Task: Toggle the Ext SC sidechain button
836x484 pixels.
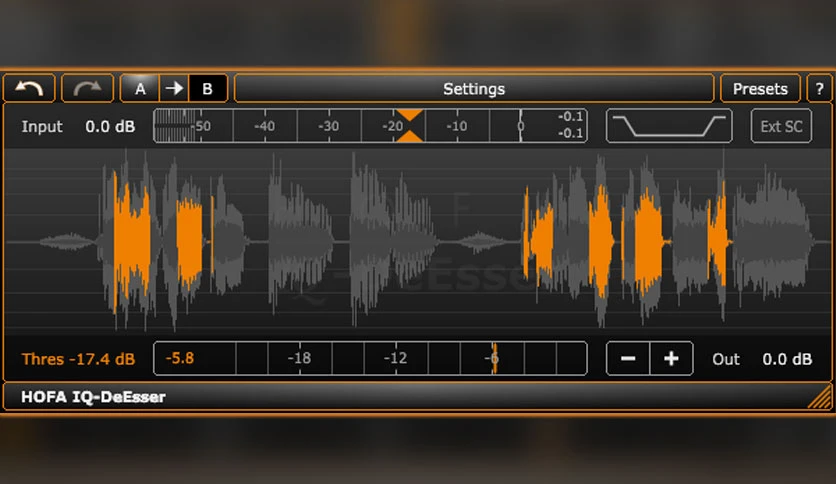Action: tap(781, 126)
